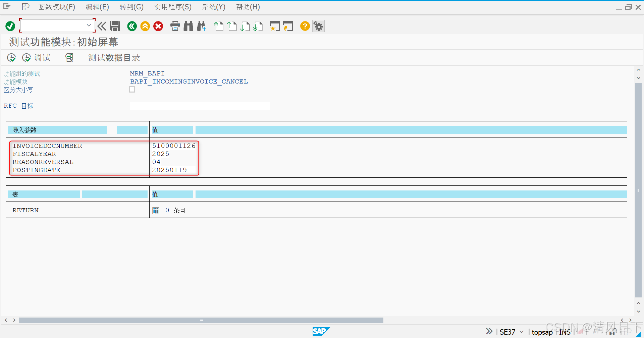Exit with the yellow up-arrow icon
The width and height of the screenshot is (644, 338).
145,26
